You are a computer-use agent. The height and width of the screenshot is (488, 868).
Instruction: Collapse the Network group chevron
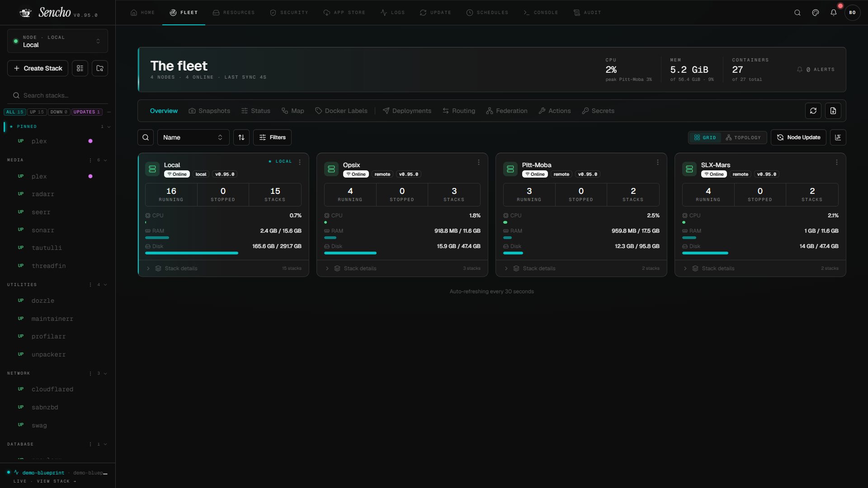pyautogui.click(x=105, y=373)
